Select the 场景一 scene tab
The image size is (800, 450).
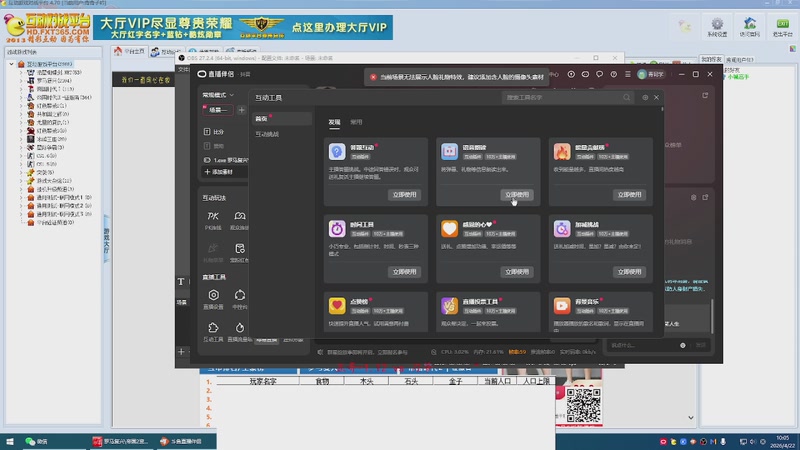(217, 110)
